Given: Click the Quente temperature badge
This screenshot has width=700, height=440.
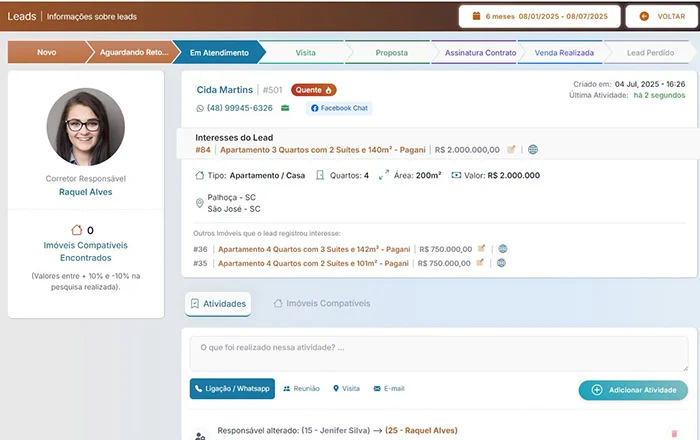Looking at the screenshot, I should tap(313, 90).
